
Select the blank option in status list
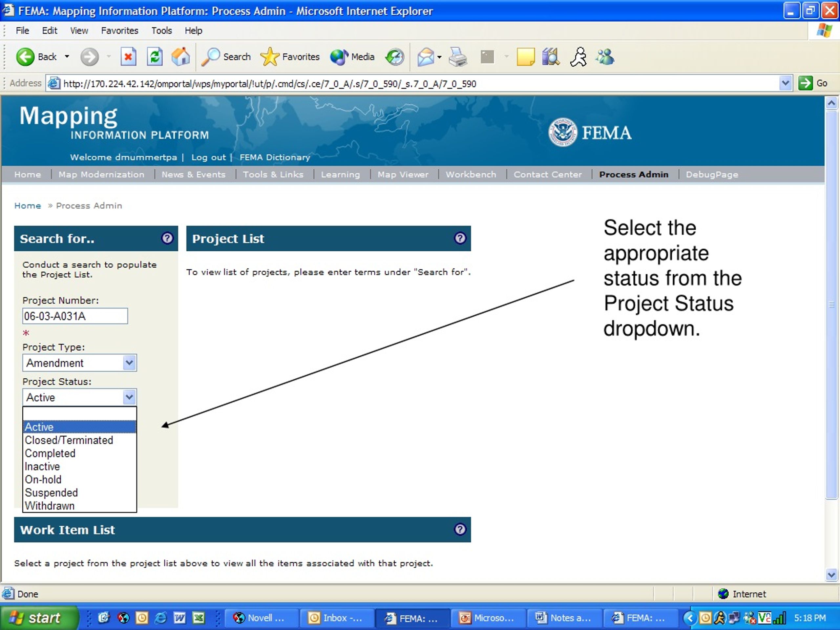click(79, 413)
